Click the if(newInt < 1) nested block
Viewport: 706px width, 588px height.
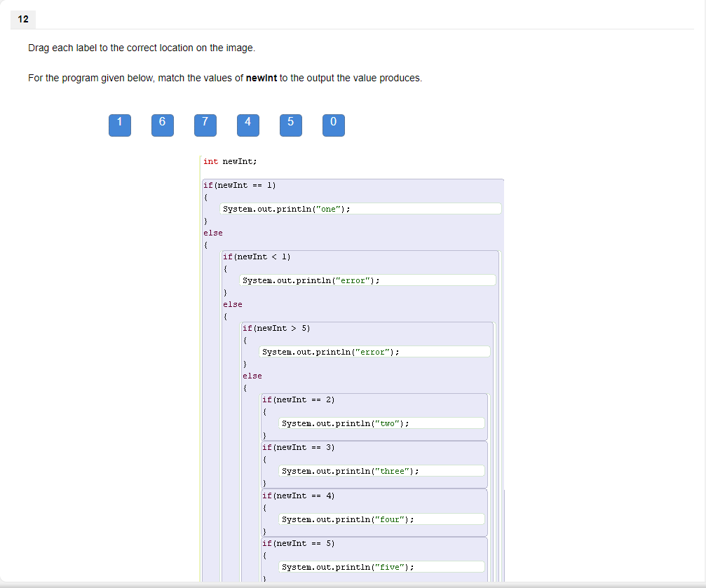tap(259, 257)
